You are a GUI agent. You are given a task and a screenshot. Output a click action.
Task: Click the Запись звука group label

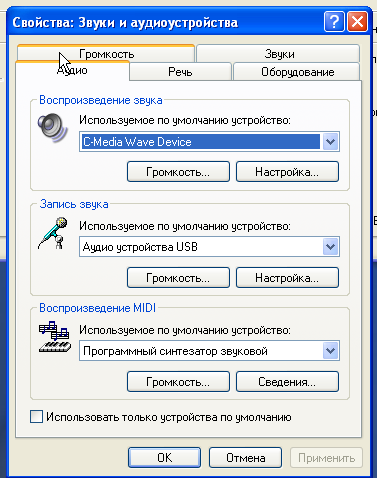tap(74, 204)
